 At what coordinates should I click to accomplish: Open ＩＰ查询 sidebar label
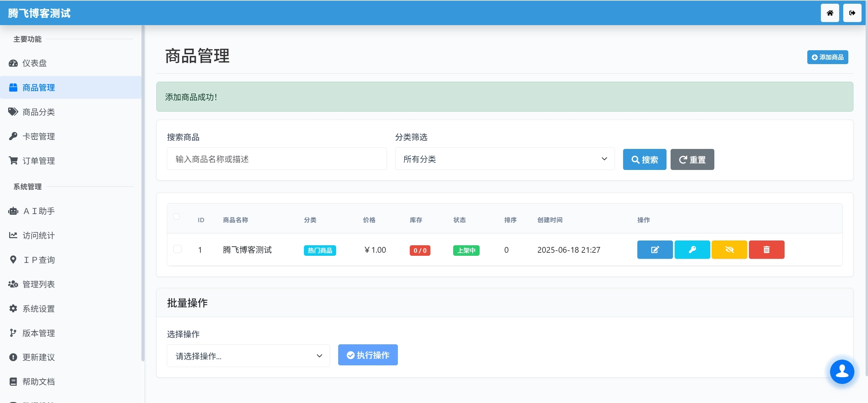coord(39,260)
